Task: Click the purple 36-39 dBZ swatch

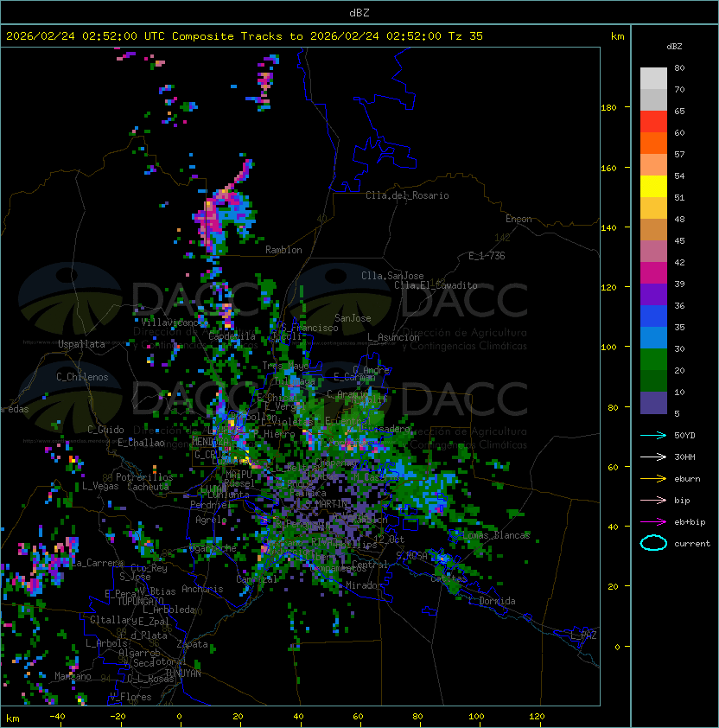Action: click(x=653, y=295)
